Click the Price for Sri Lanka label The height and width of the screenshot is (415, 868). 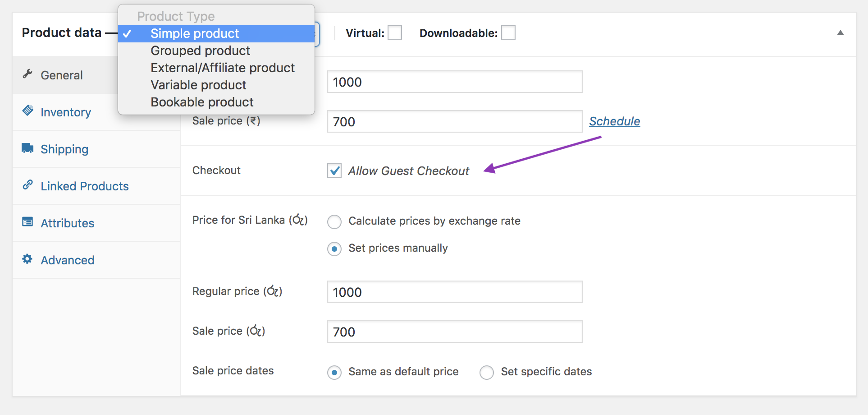[250, 220]
